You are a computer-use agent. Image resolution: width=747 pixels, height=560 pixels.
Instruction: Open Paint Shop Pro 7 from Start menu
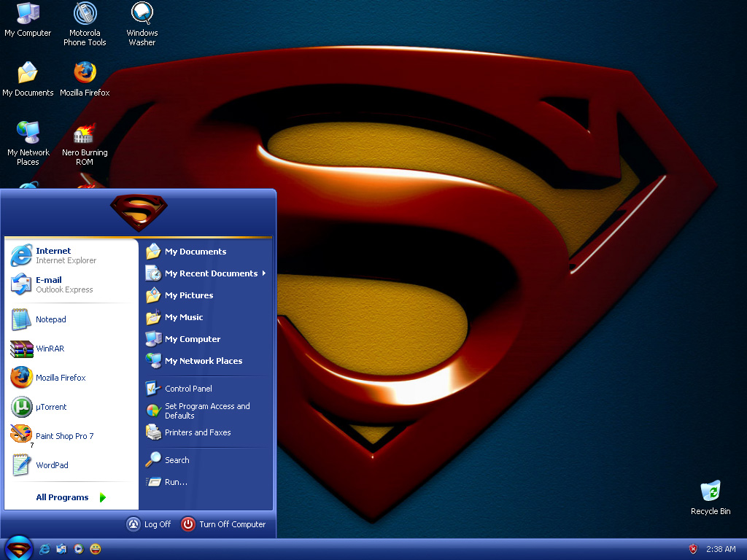tap(64, 436)
